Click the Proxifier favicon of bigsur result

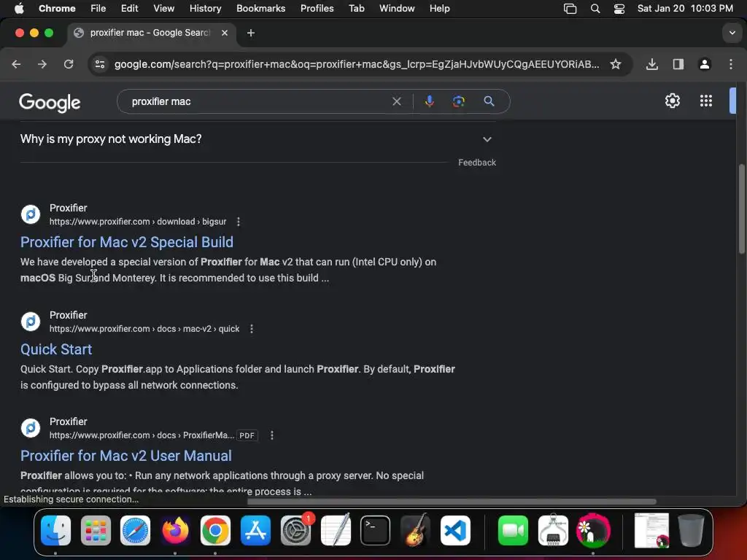pos(31,215)
